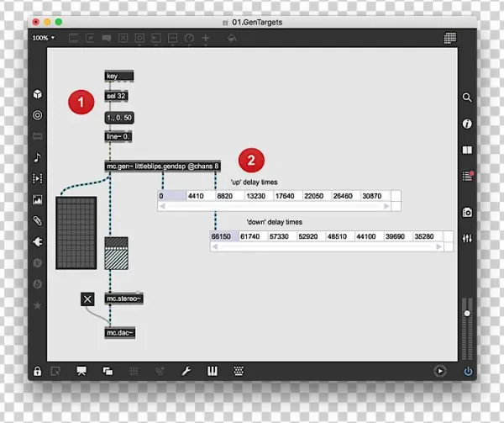
Task: Open the audio files note icon in sidebar
Action: [x=38, y=157]
